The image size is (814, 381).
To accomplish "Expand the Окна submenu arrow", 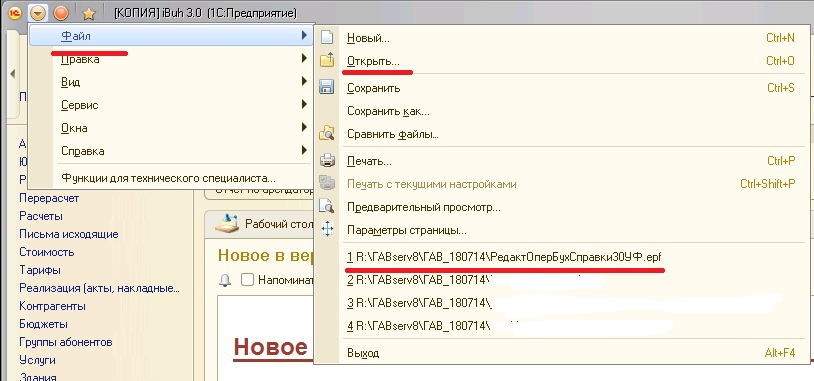I will pos(304,127).
